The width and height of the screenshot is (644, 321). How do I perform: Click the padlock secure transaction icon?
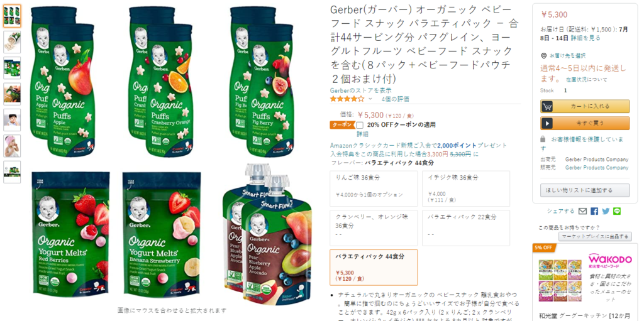543,139
